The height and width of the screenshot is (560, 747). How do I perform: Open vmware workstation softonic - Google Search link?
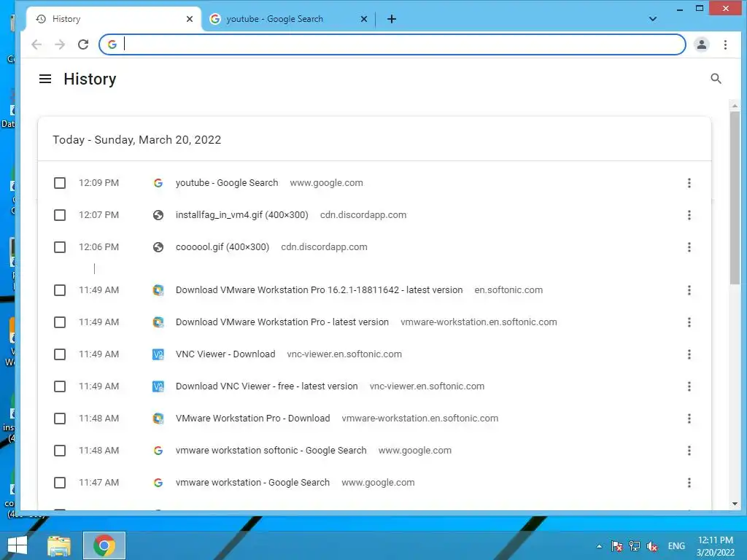(271, 451)
